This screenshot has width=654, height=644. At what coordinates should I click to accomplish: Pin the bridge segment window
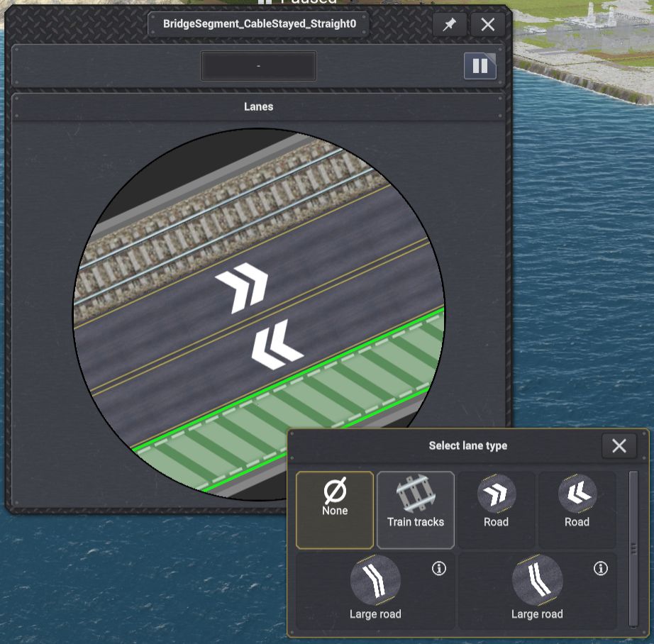coord(449,25)
